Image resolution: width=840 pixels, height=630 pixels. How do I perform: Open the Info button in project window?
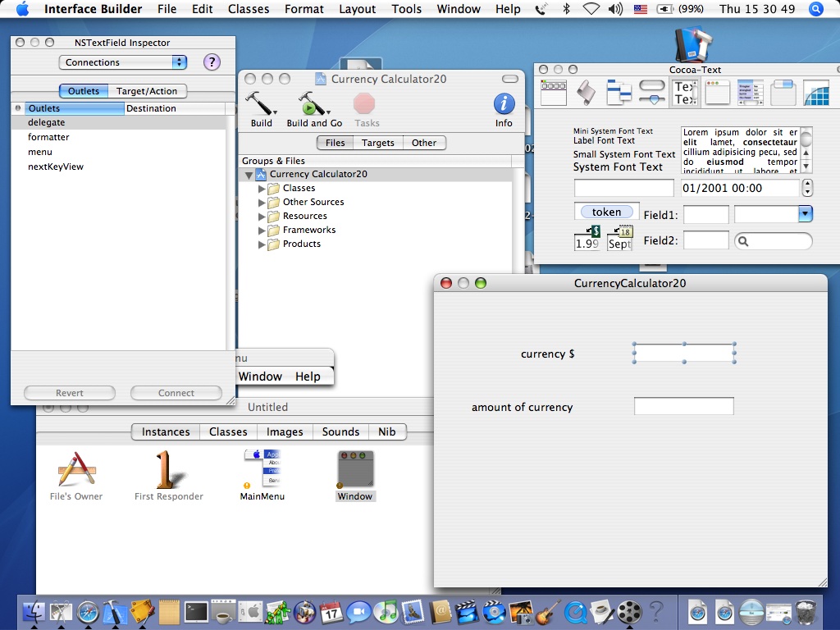[x=504, y=103]
